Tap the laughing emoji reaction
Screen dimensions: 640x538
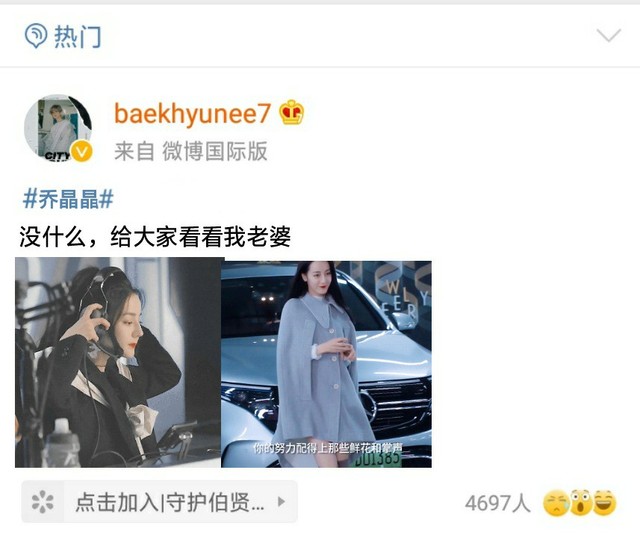tap(605, 502)
